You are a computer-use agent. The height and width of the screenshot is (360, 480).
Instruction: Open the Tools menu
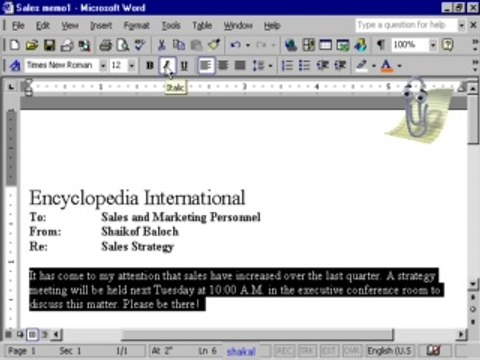[171, 25]
